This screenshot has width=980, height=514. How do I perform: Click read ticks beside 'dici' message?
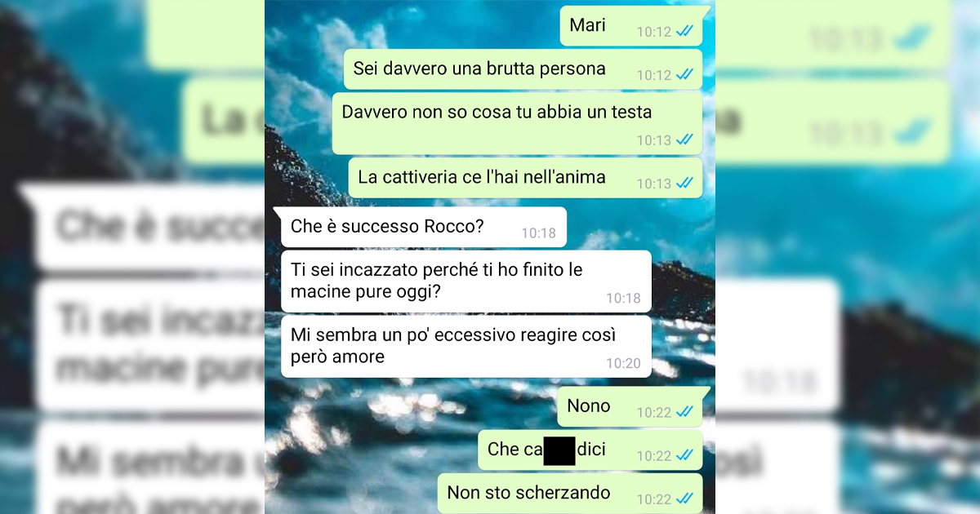[685, 455]
